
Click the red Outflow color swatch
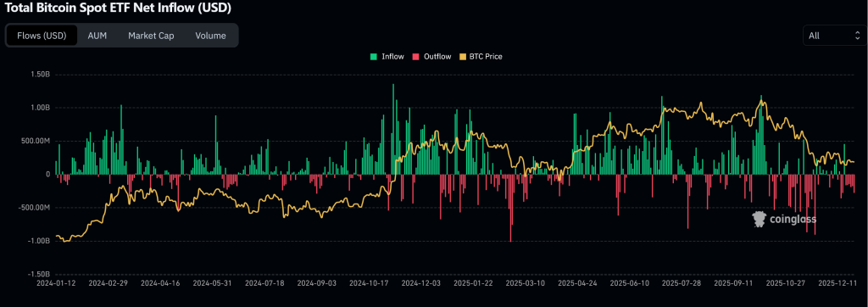(416, 57)
